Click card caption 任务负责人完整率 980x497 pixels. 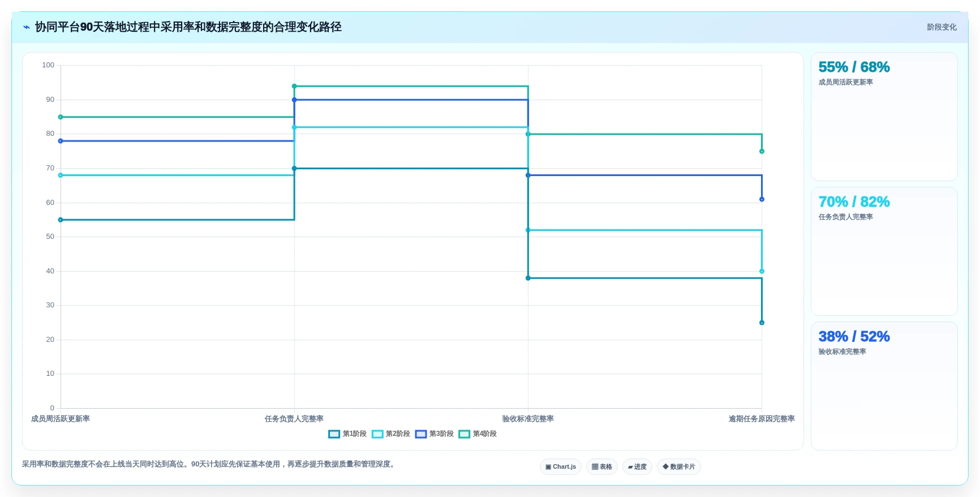tap(845, 217)
